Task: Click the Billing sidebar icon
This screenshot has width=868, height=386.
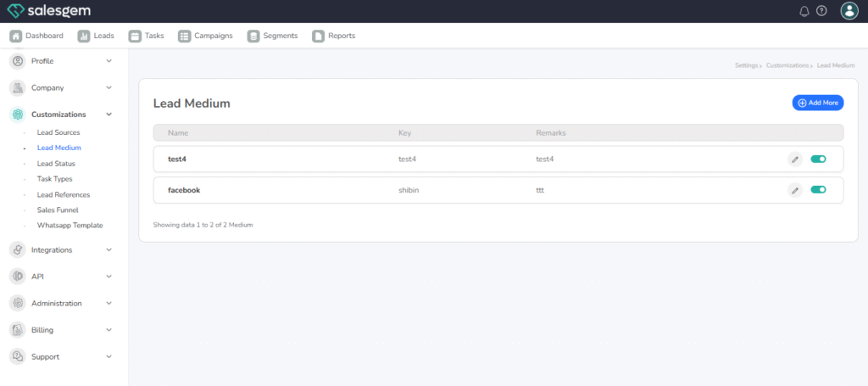Action: coord(17,330)
